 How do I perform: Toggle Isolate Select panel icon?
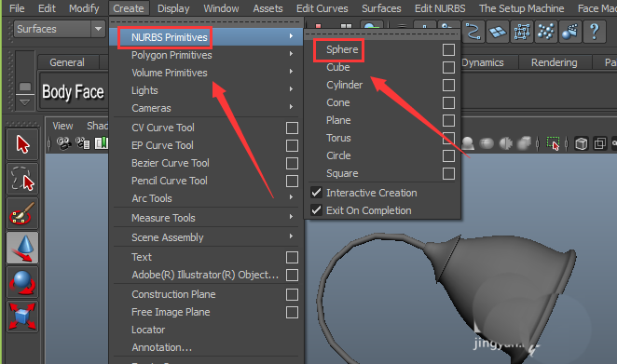[554, 143]
